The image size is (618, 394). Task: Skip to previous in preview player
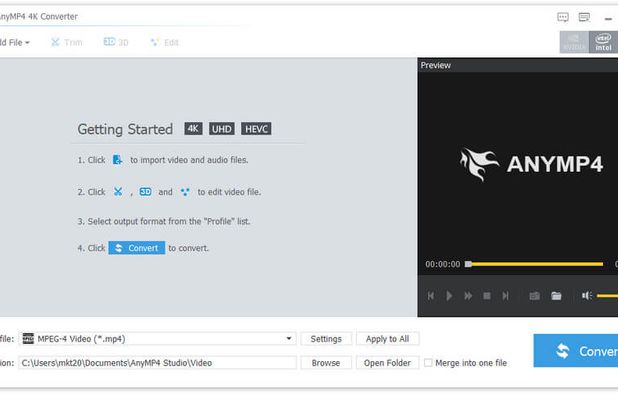coord(431,296)
